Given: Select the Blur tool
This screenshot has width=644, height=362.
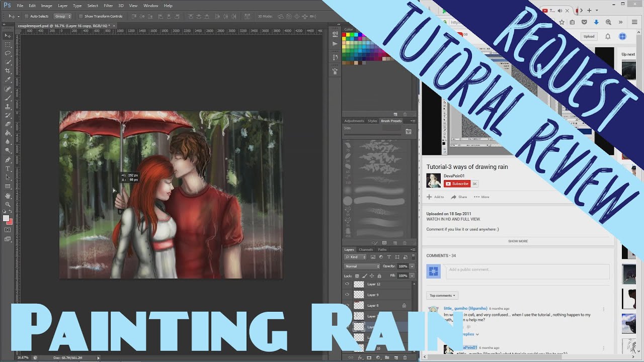Looking at the screenshot, I should 8,142.
